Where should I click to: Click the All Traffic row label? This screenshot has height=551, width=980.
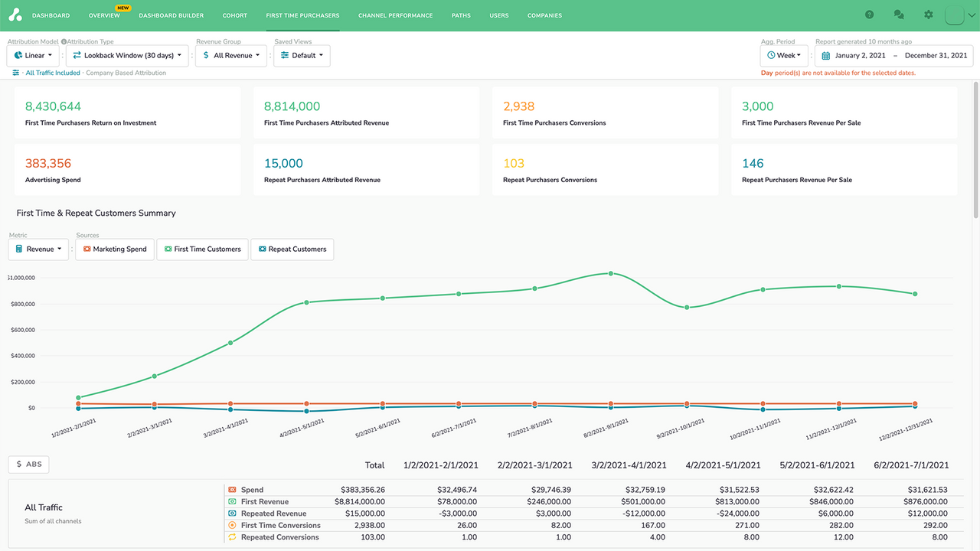pos(44,507)
